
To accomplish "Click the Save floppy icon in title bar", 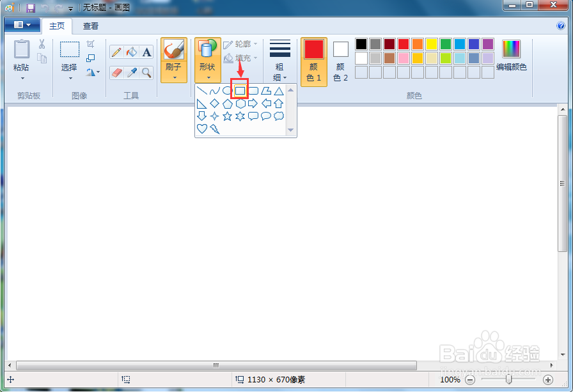I will pos(31,8).
